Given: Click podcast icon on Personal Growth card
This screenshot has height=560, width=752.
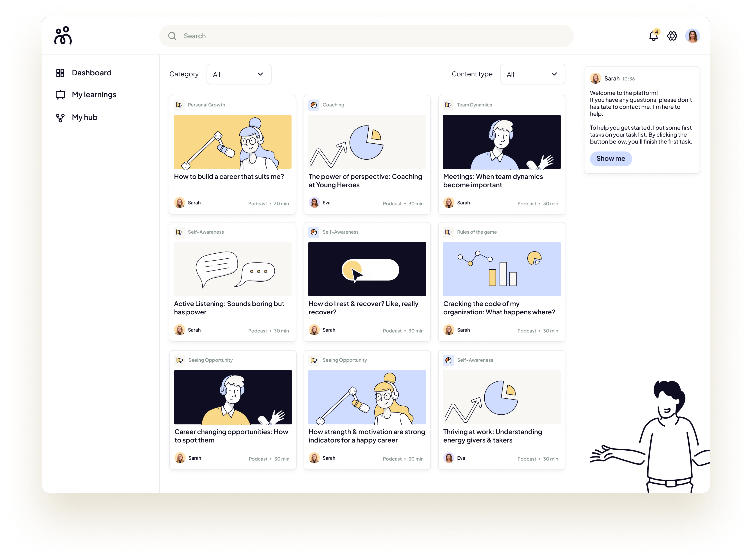Looking at the screenshot, I should coord(179,105).
